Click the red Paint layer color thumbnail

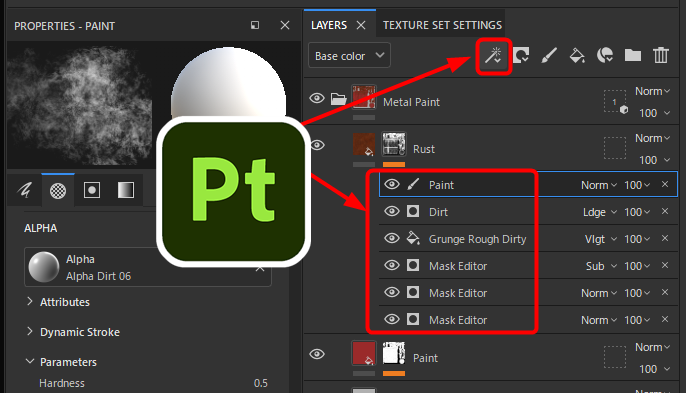coord(364,354)
